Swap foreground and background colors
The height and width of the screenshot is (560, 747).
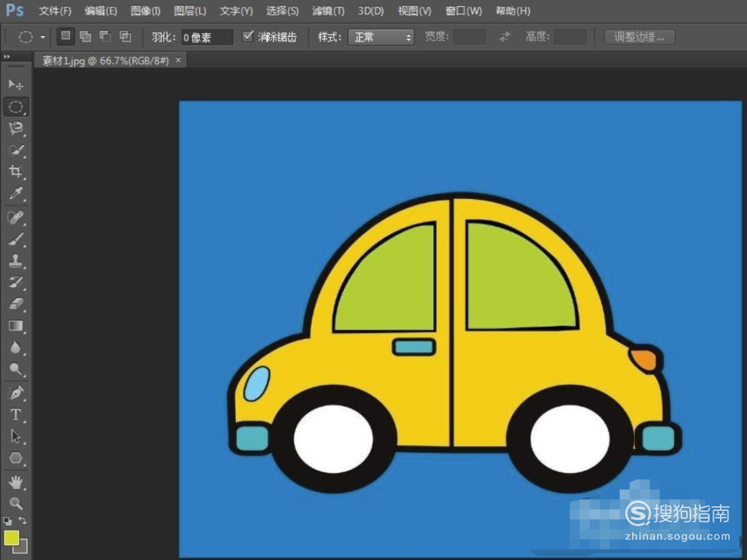click(22, 521)
